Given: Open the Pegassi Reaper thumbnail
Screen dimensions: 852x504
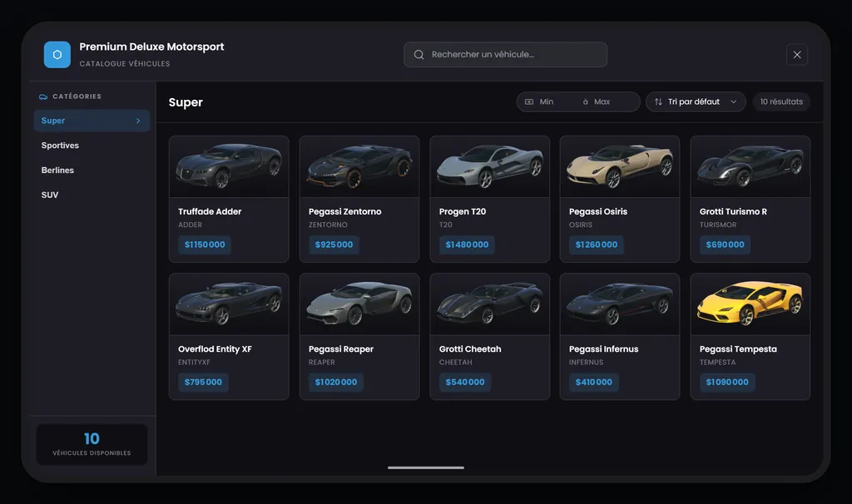Looking at the screenshot, I should tap(359, 304).
